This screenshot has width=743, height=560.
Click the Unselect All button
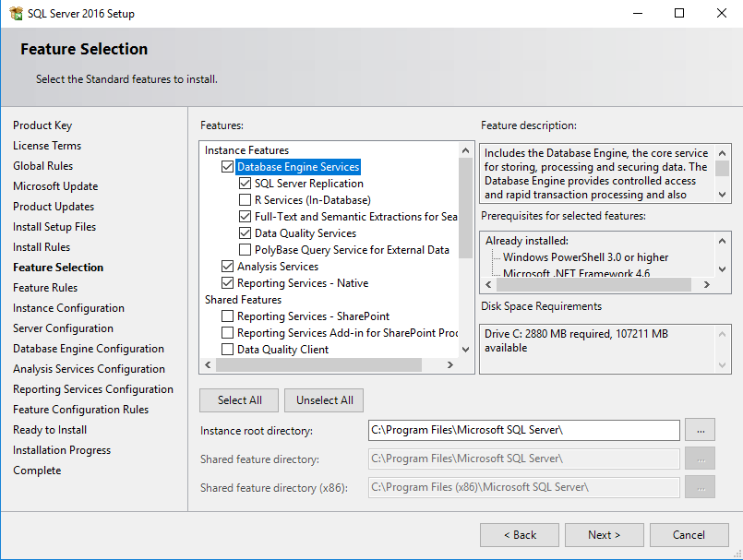point(324,400)
